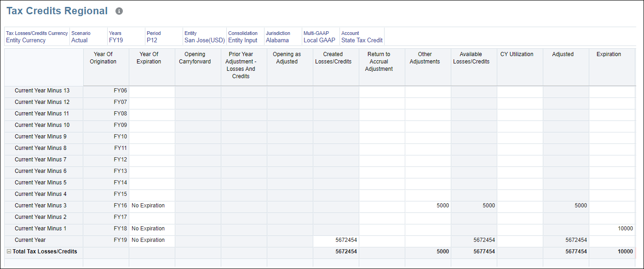Click total Other Adjustments 5000

click(x=428, y=252)
